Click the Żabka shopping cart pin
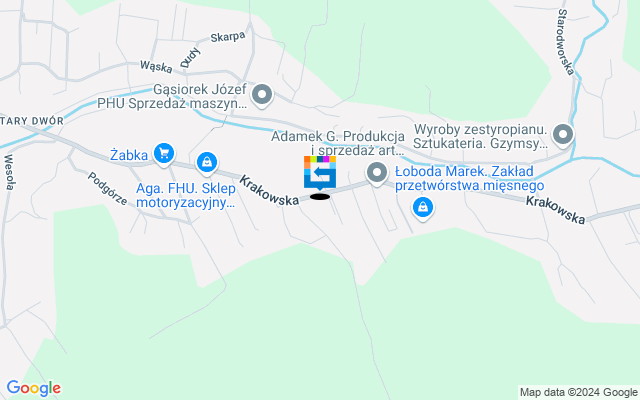Viewport: 640px width, 400px height. pyautogui.click(x=164, y=155)
